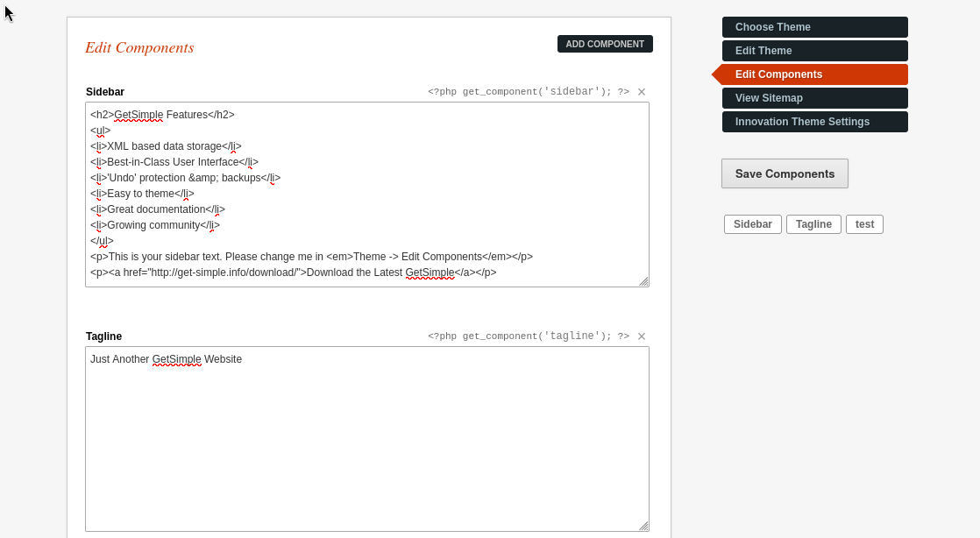Jump to the Sidebar component shortcut

click(x=752, y=223)
